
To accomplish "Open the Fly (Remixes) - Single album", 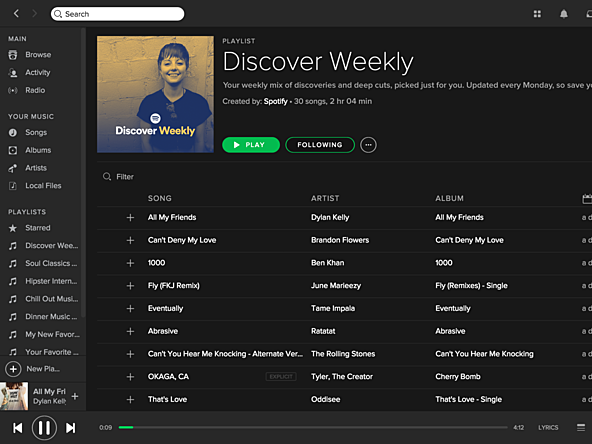I will pos(471,286).
